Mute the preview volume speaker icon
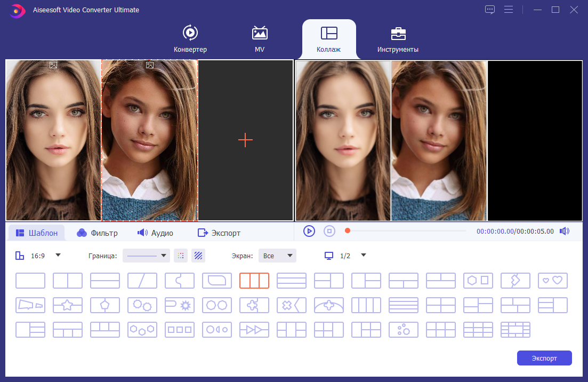 point(565,231)
